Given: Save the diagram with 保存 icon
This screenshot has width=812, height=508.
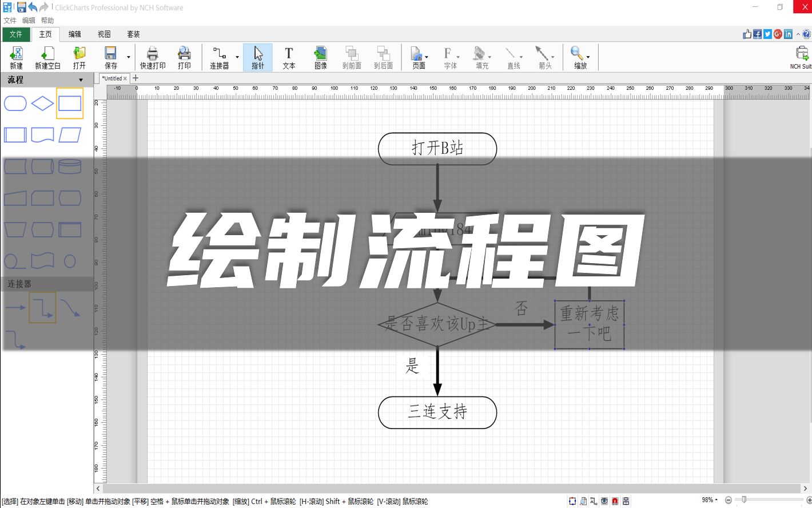Looking at the screenshot, I should [x=110, y=53].
